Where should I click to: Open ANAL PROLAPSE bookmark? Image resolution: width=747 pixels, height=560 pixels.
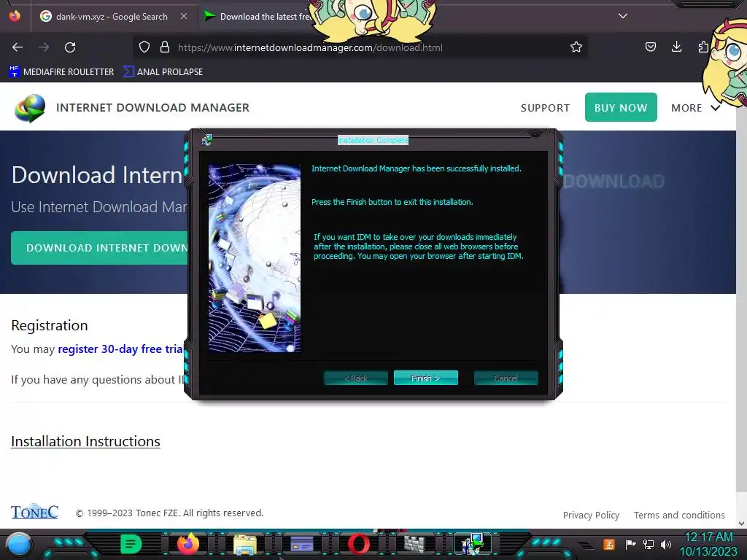tap(163, 72)
